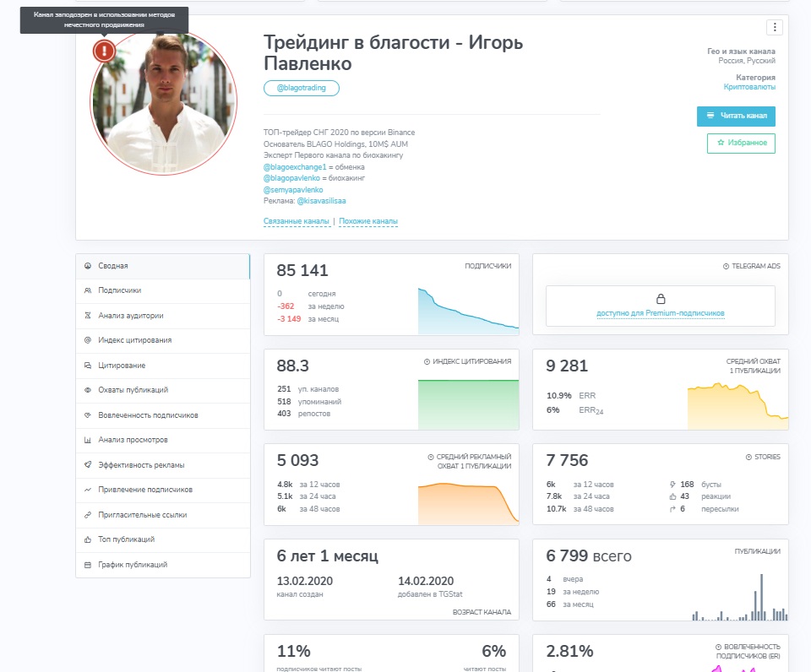Click the lock icon in Telegram Ads card
This screenshot has height=672, width=811.
[661, 299]
